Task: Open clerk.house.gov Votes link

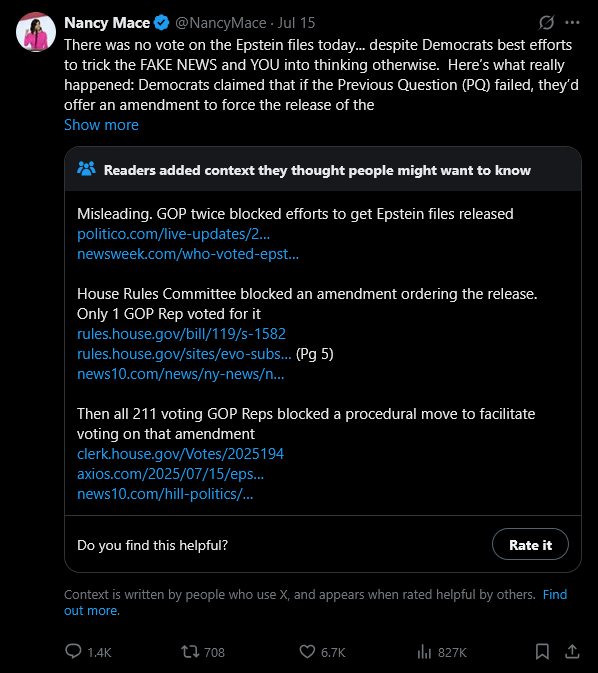Action: click(180, 454)
